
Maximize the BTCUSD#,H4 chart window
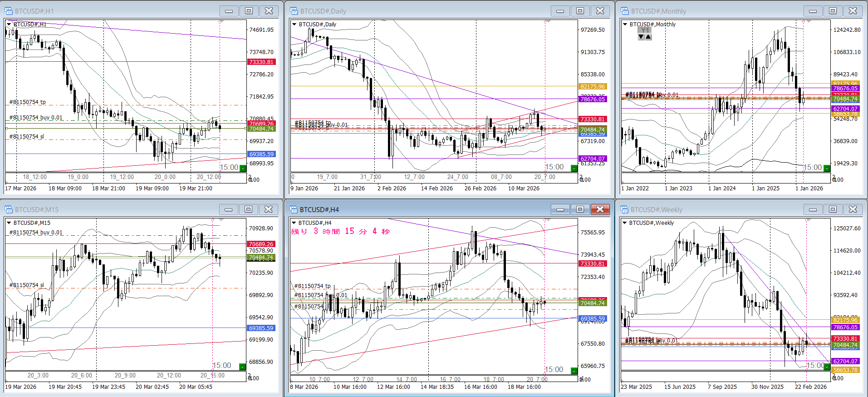pos(580,209)
